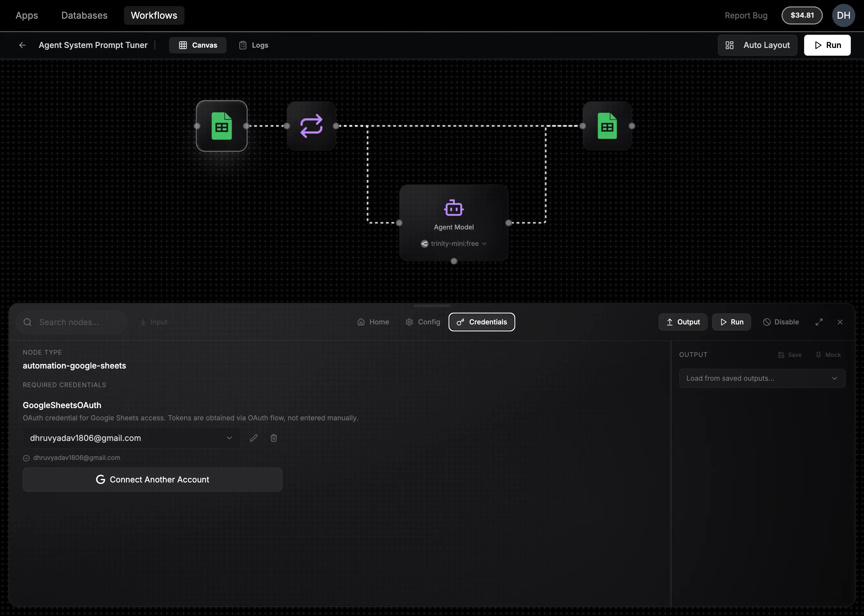Viewport: 864px width, 616px height.
Task: Open the Mock output option
Action: [828, 355]
